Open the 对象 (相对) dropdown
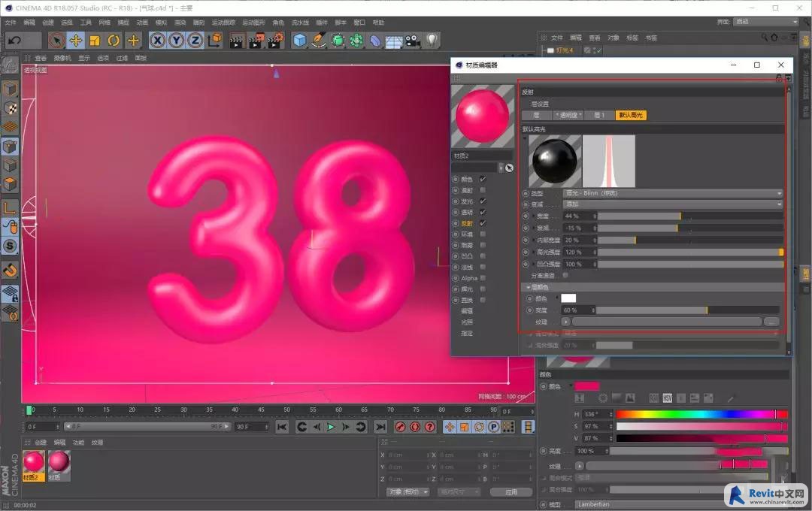This screenshot has width=812, height=511. click(x=408, y=492)
